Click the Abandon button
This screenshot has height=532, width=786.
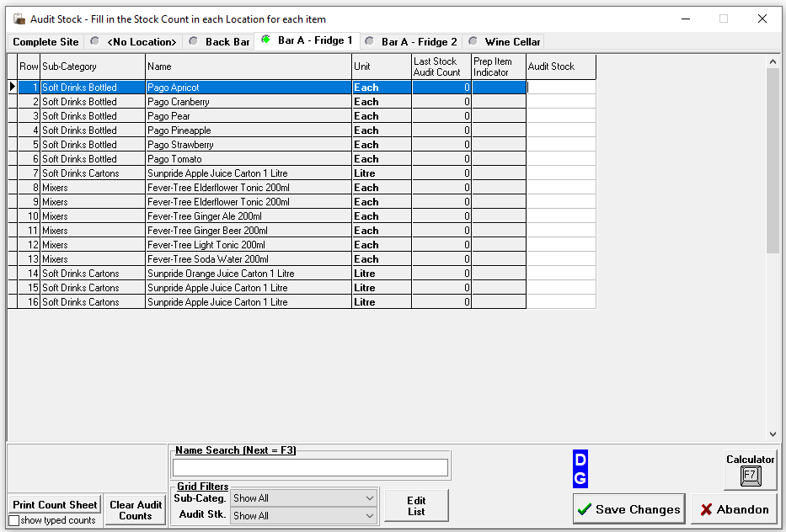[x=734, y=509]
